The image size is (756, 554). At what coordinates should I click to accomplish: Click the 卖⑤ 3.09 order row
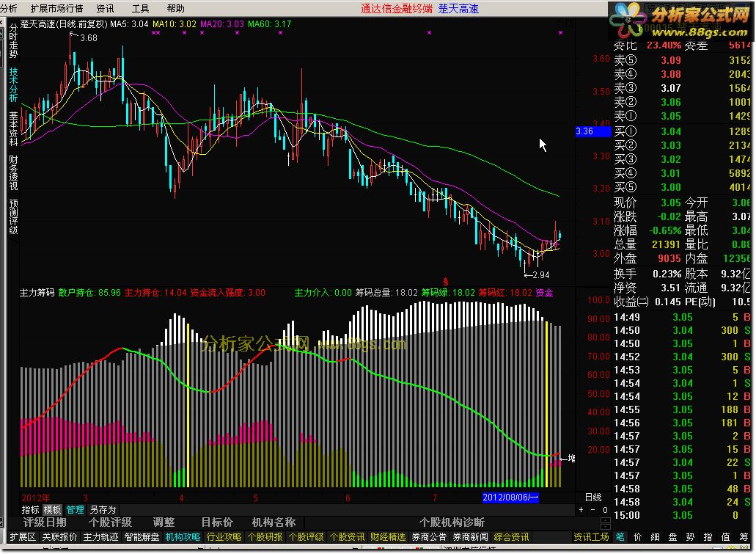point(682,60)
